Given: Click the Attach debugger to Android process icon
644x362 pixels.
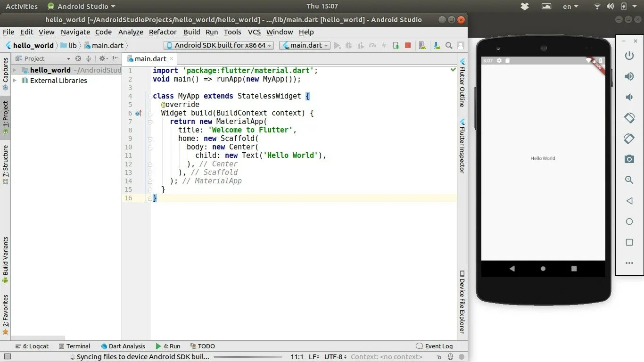Looking at the screenshot, I should pyautogui.click(x=396, y=46).
